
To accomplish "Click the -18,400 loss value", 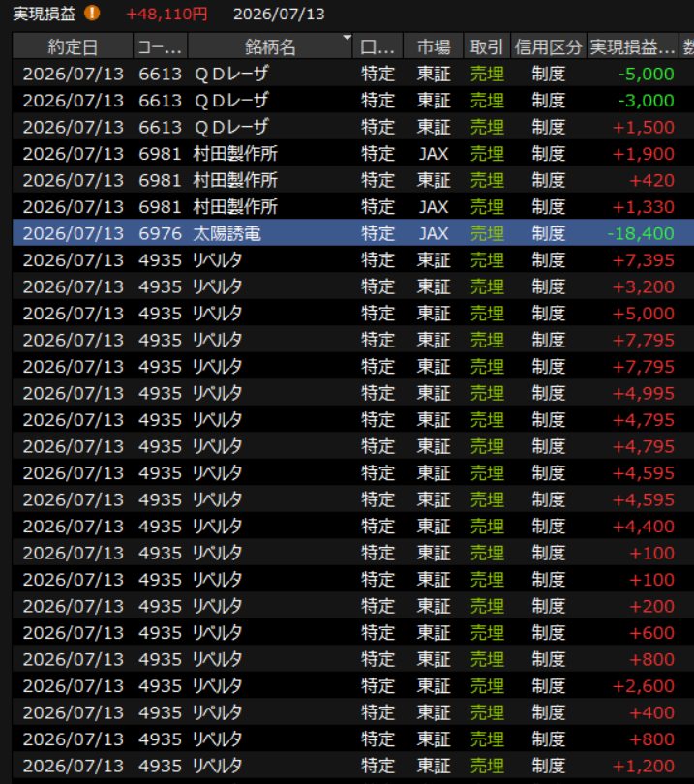I will [x=641, y=233].
